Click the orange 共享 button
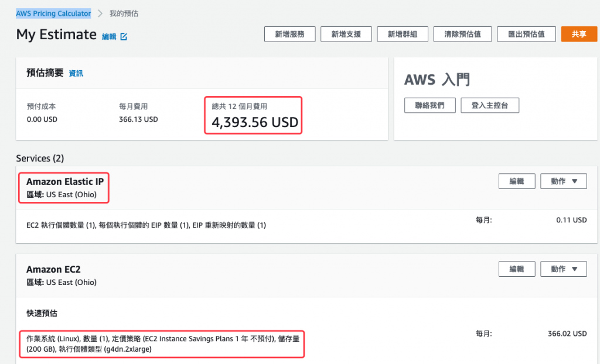Image resolution: width=600 pixels, height=364 pixels. click(x=579, y=34)
